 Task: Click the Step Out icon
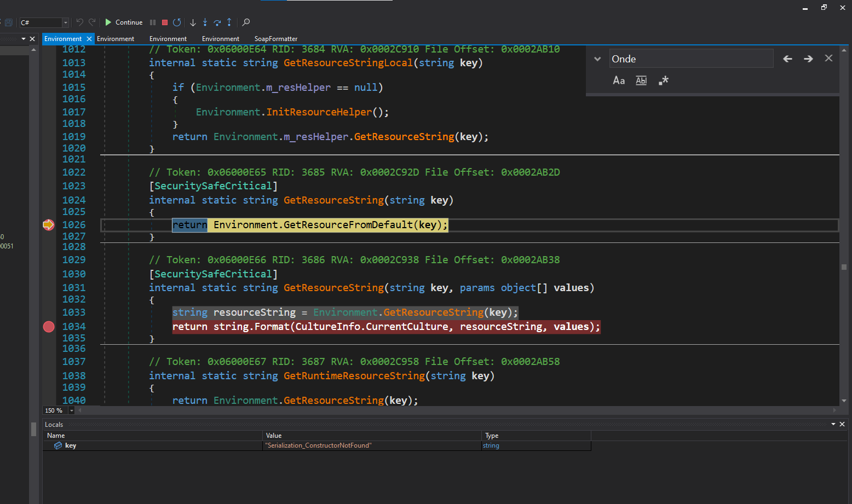[x=229, y=22]
